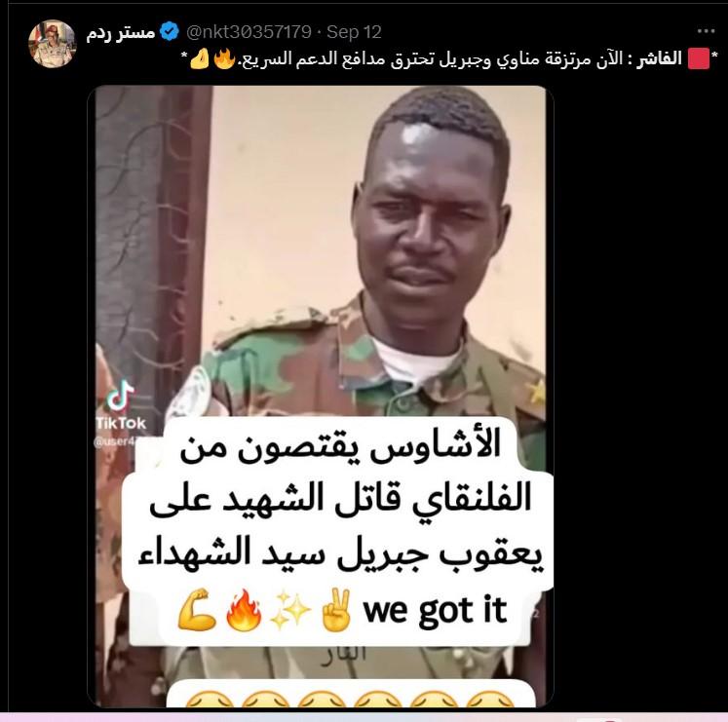This screenshot has width=728, height=722.
Task: Click the "we got it" caption text
Action: [435, 610]
